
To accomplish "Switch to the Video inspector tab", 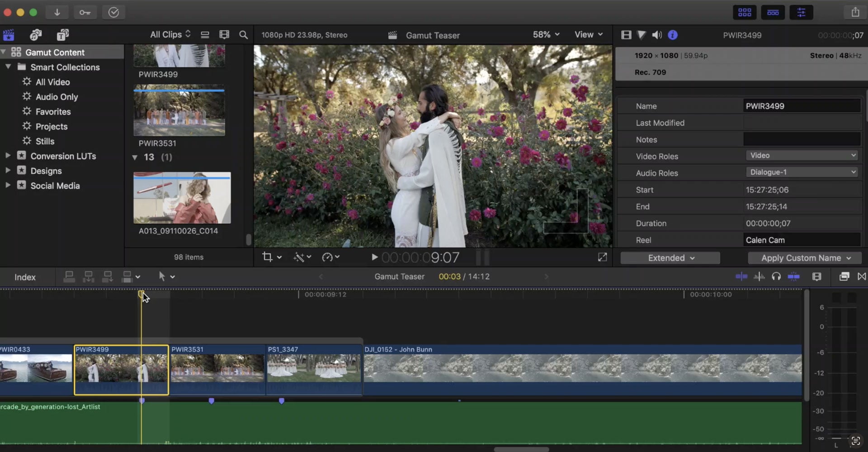I will click(x=626, y=35).
